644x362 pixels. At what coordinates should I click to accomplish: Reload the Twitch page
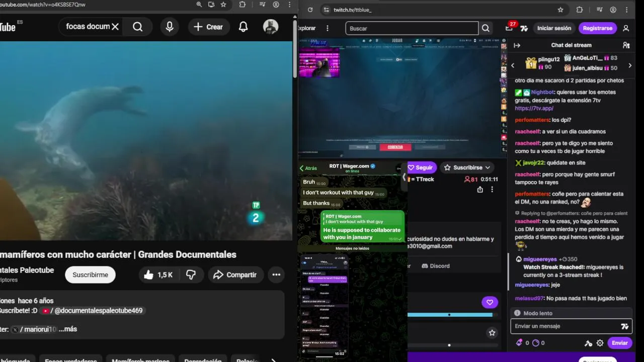310,10
